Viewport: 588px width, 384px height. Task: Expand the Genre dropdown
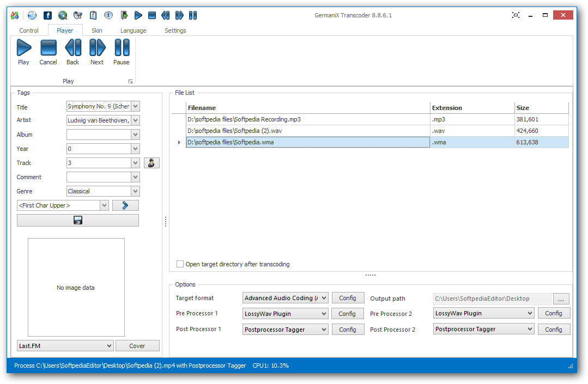(136, 191)
